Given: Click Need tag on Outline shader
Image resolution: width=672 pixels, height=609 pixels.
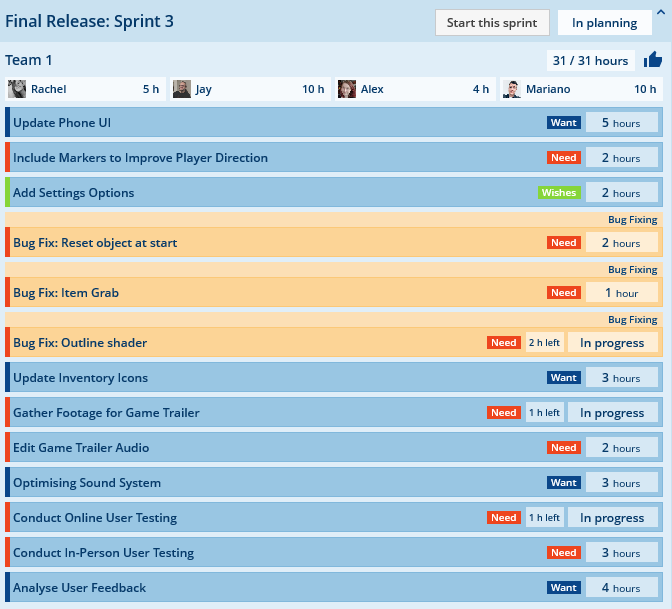Looking at the screenshot, I should [504, 342].
